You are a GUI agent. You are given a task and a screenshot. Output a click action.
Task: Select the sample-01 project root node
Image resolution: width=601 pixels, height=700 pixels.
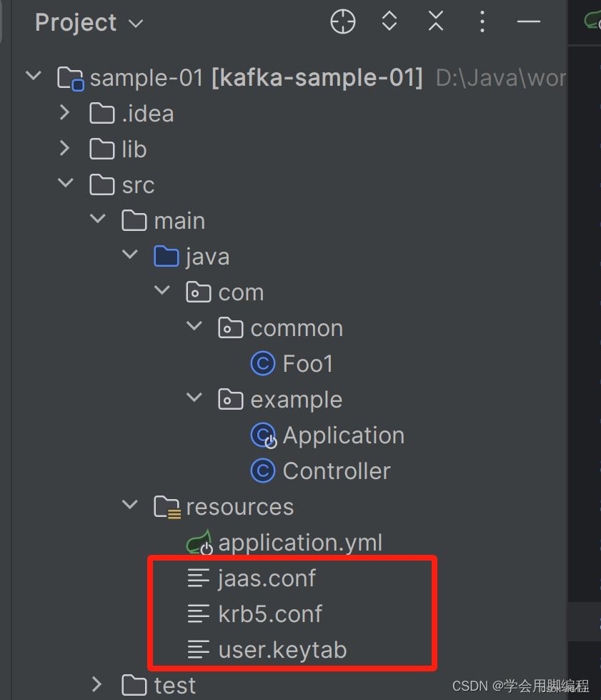tap(256, 78)
